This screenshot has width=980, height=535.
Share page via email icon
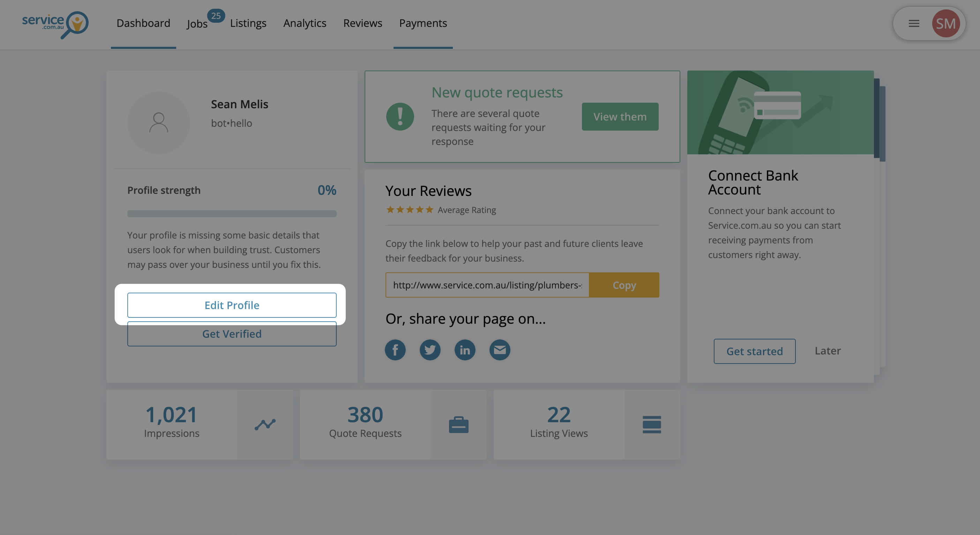coord(500,350)
